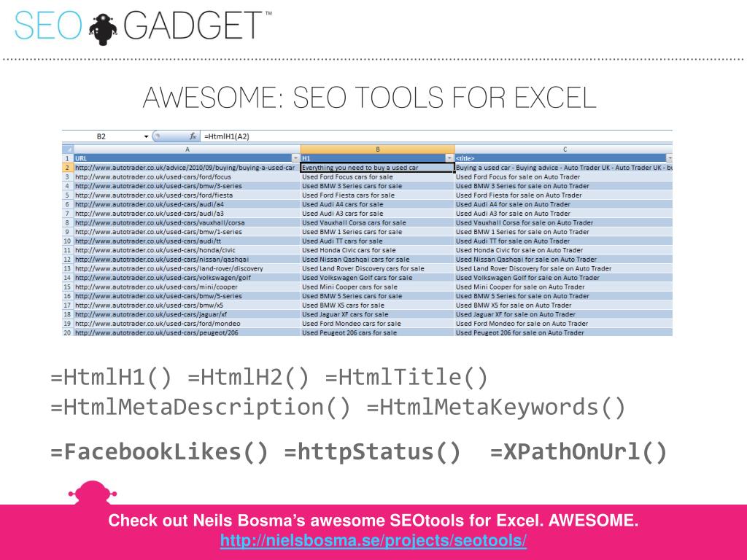This screenshot has height=560, width=747.
Task: Select row 10 header
Action: point(68,241)
